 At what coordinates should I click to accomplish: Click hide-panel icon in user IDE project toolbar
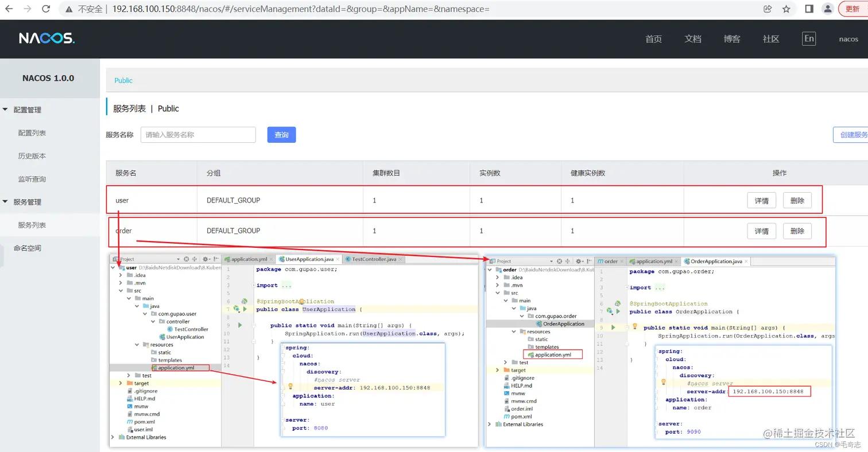click(x=216, y=259)
